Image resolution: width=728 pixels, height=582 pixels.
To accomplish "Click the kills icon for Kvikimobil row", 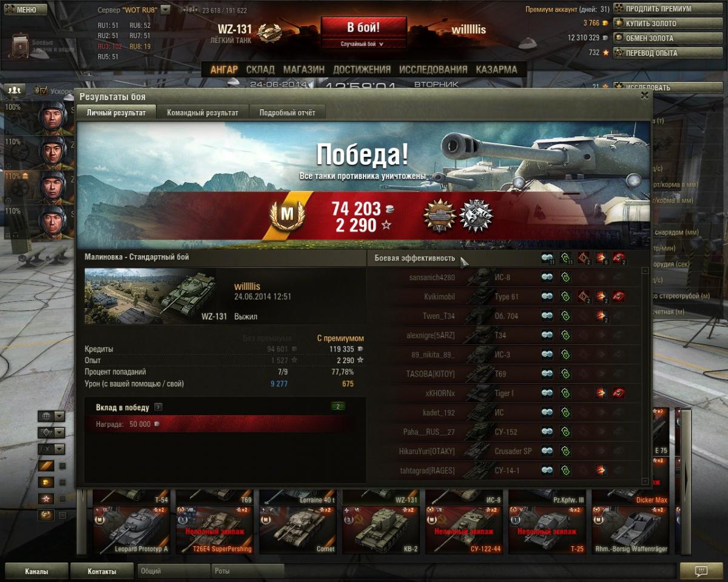I will [619, 296].
